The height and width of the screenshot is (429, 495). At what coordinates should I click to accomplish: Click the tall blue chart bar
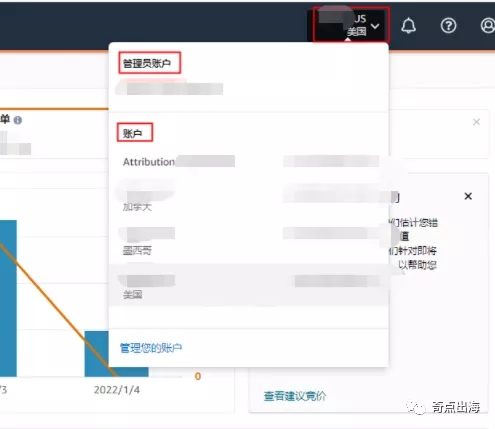click(x=8, y=298)
